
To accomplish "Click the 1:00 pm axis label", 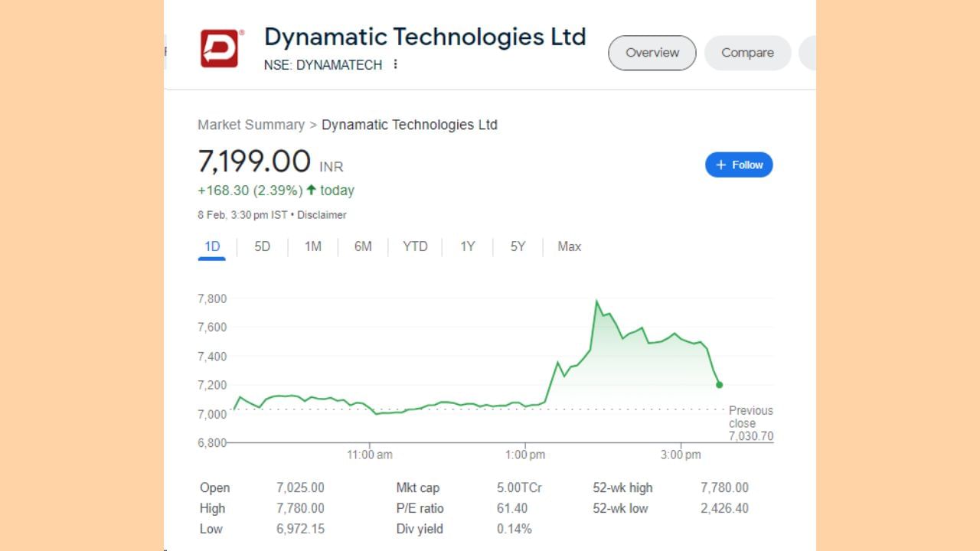I will coord(525,455).
